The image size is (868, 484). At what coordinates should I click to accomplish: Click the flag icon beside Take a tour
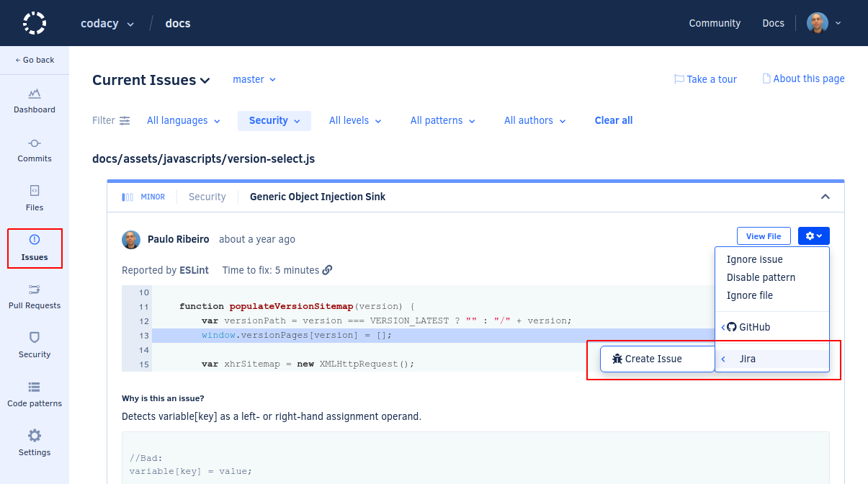coord(679,79)
